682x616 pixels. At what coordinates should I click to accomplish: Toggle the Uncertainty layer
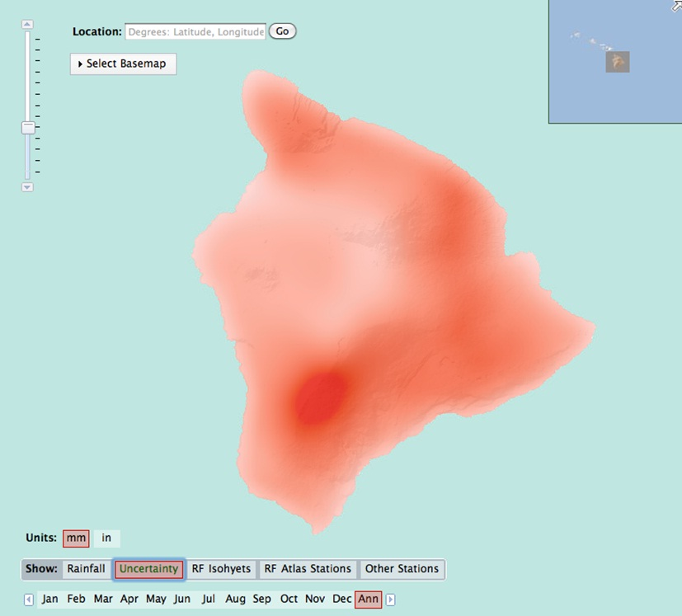pos(148,569)
